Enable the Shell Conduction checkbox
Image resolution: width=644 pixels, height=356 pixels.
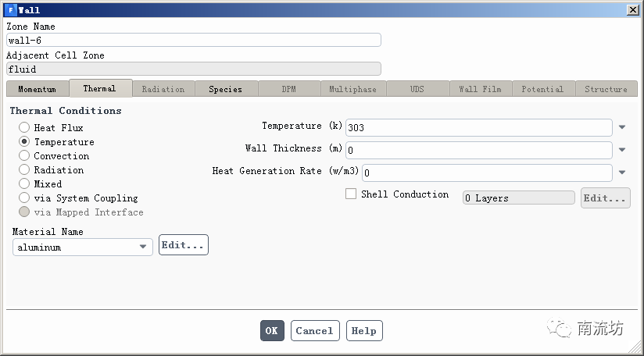351,194
